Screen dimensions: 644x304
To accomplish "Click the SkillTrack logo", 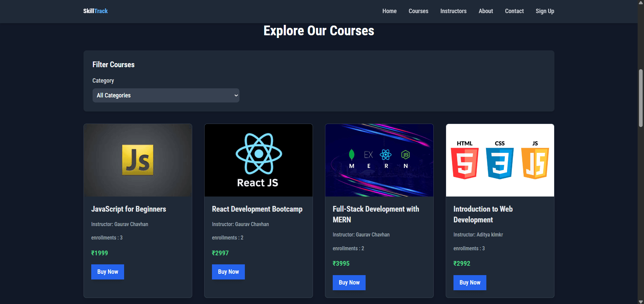I will pos(95,11).
